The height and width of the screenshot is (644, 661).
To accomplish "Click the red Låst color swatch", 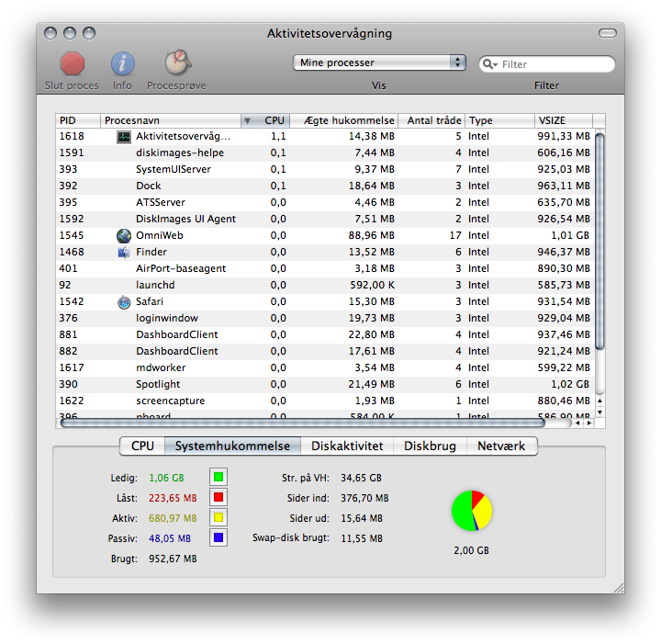I will point(218,497).
